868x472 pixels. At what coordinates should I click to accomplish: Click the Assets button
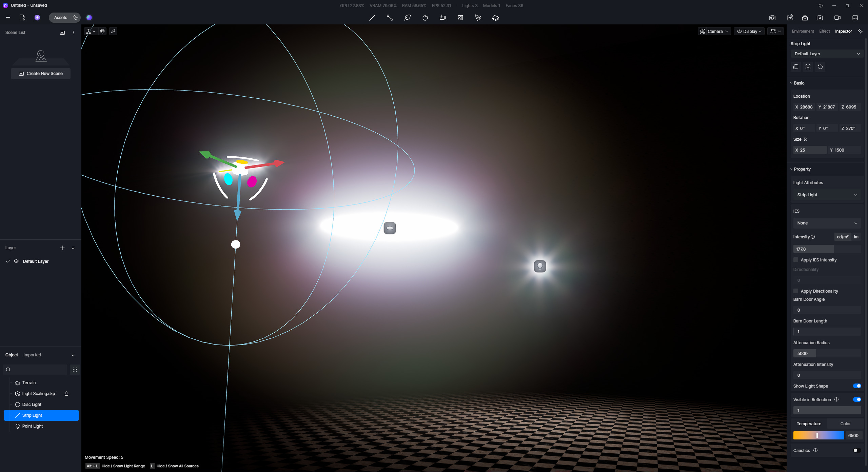[x=61, y=18]
